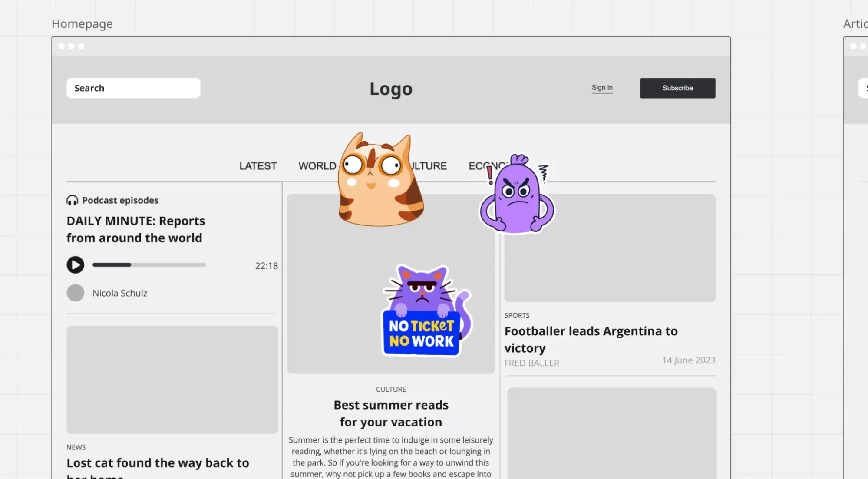Click the Logo heading text

tap(391, 89)
